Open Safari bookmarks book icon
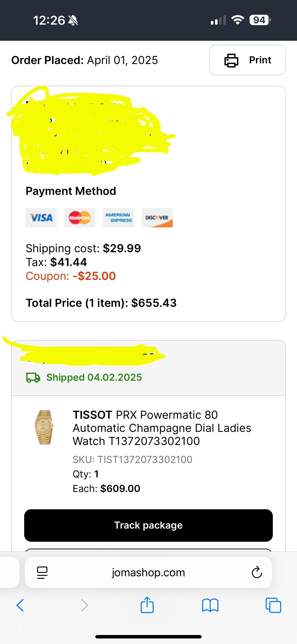297x644 pixels. point(210,605)
